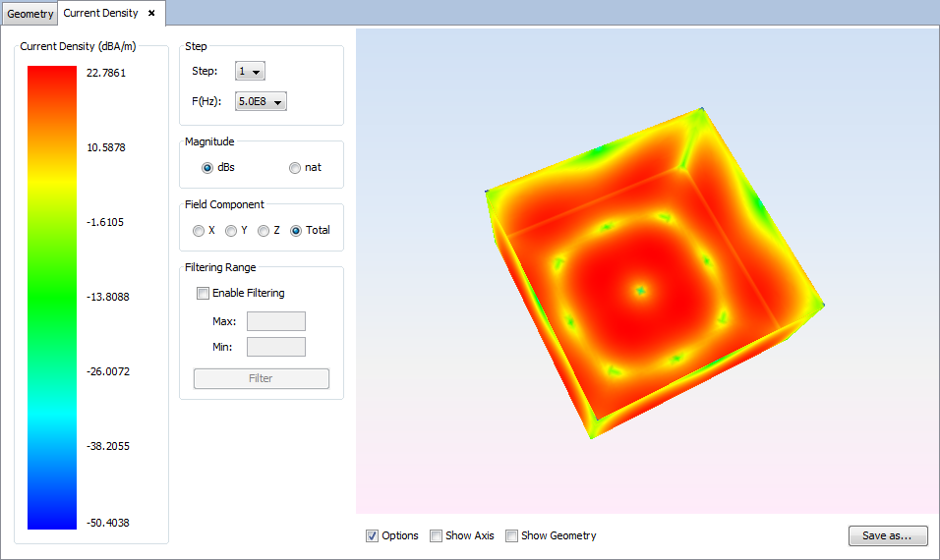The height and width of the screenshot is (560, 940).
Task: Click the Min filter input field
Action: tap(275, 347)
